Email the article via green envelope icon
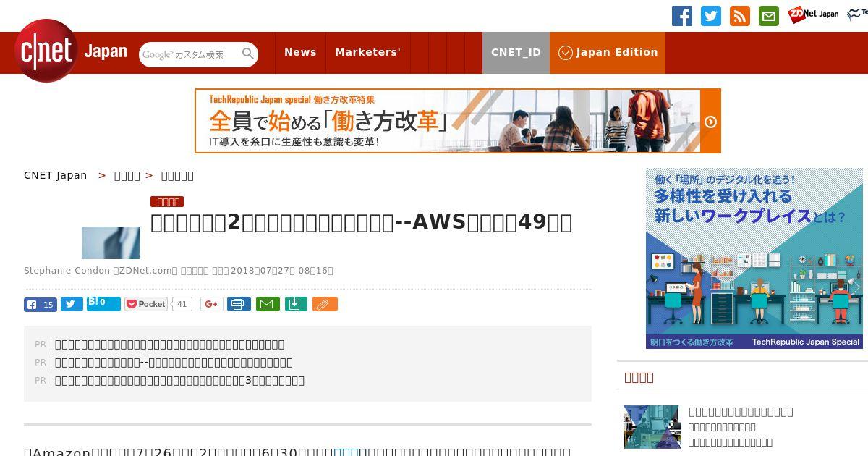 [268, 304]
